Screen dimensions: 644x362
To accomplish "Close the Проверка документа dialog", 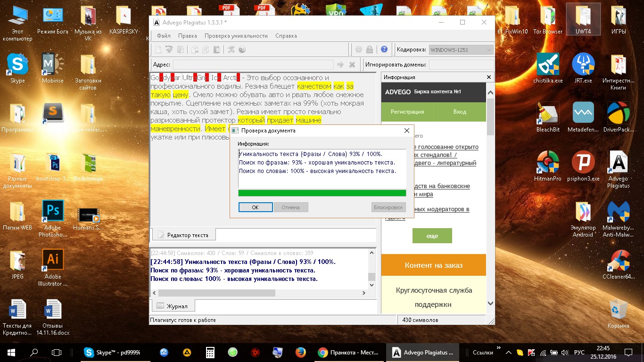I will (407, 131).
